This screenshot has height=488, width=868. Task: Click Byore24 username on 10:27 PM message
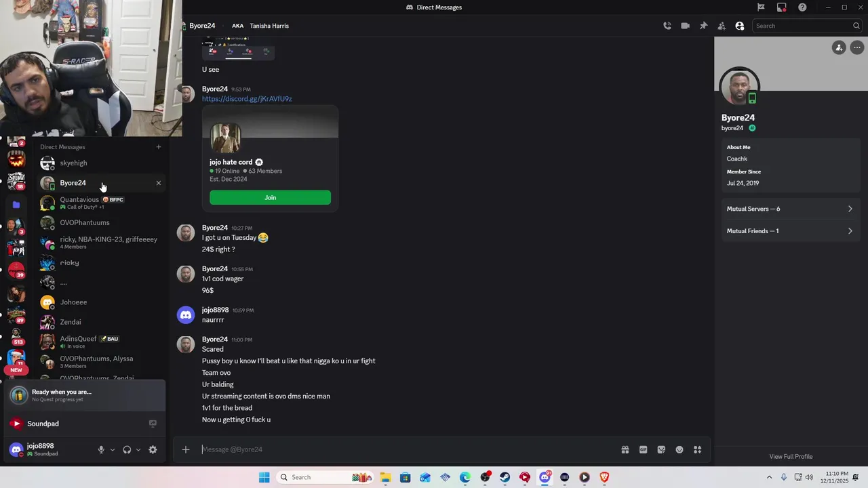(x=215, y=228)
